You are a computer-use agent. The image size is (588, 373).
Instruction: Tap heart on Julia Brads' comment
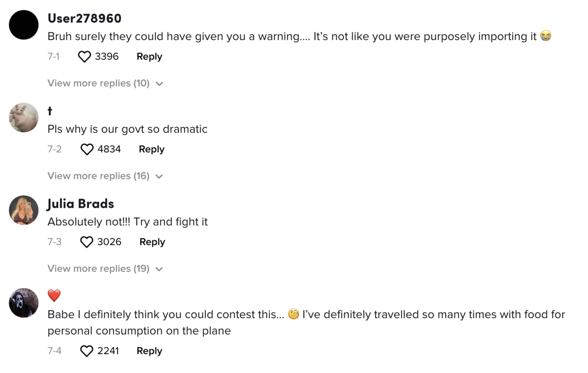(87, 242)
